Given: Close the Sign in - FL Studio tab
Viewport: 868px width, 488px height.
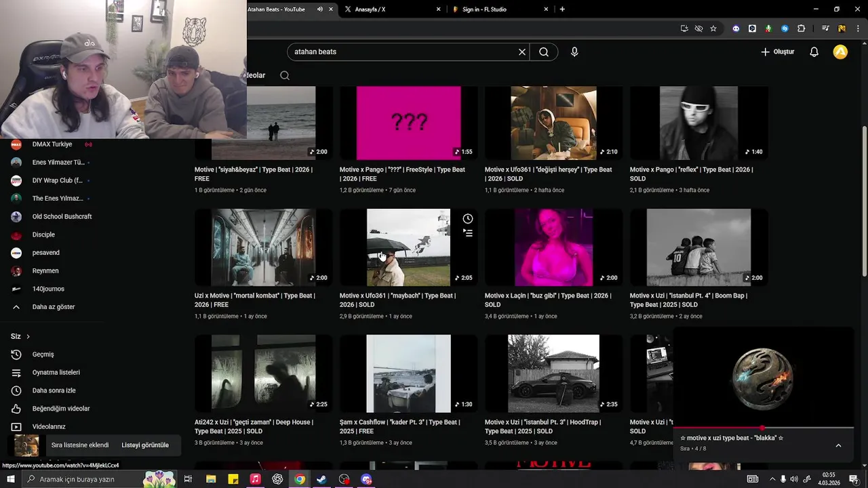Looking at the screenshot, I should click(546, 9).
